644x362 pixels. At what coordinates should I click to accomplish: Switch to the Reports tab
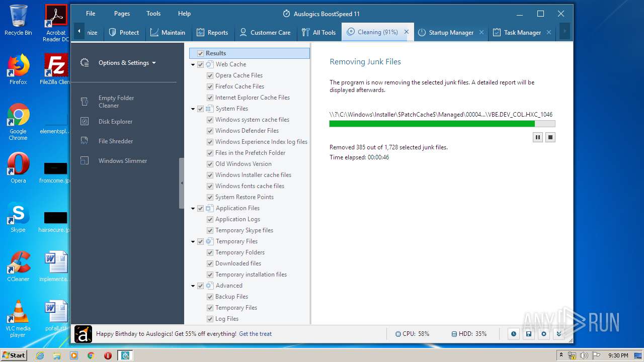point(212,32)
